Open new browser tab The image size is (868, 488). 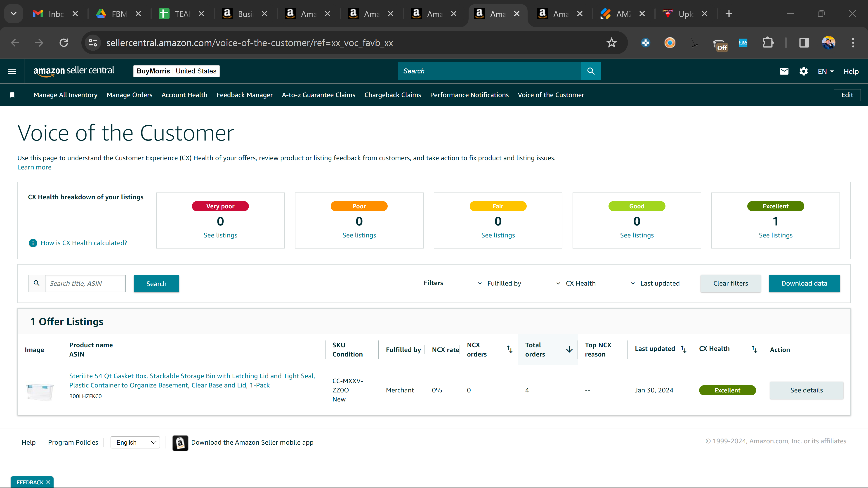[x=729, y=14]
